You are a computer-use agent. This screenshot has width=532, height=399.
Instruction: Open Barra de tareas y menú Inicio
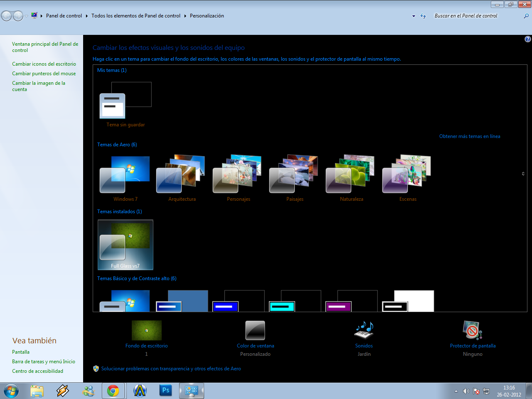tap(44, 362)
